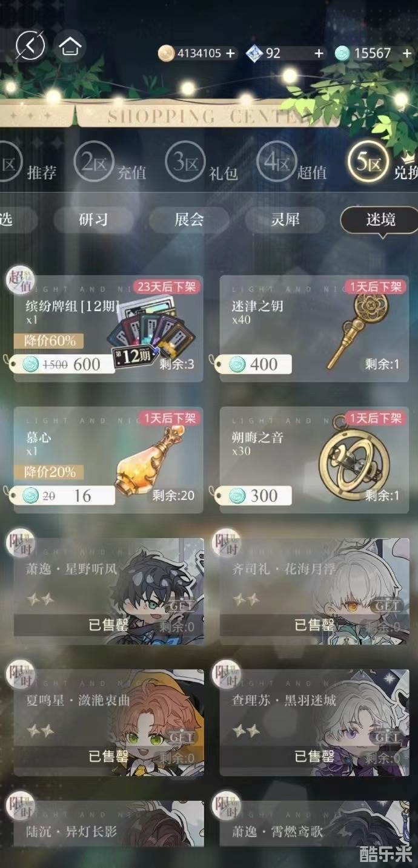418x868 pixels.
Task: Add teal exchange currency with plus icon
Action: [x=407, y=53]
